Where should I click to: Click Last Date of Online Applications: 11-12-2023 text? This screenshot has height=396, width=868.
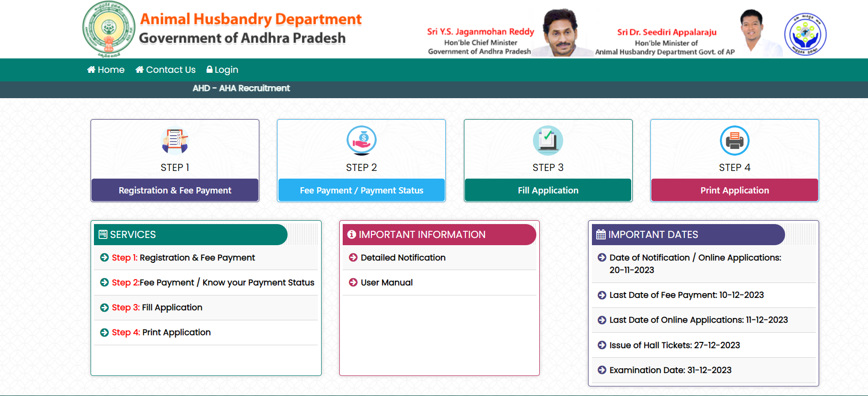[699, 320]
